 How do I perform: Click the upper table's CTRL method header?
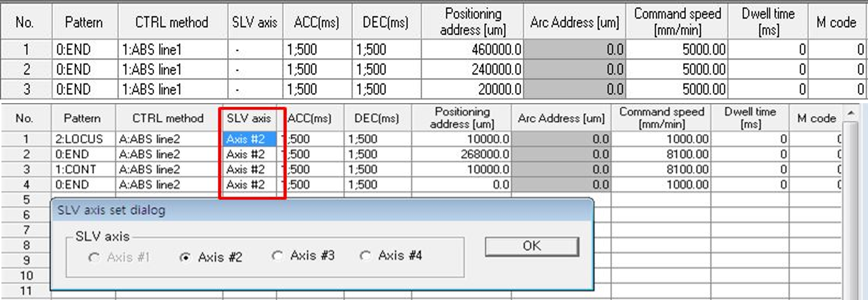(172, 22)
